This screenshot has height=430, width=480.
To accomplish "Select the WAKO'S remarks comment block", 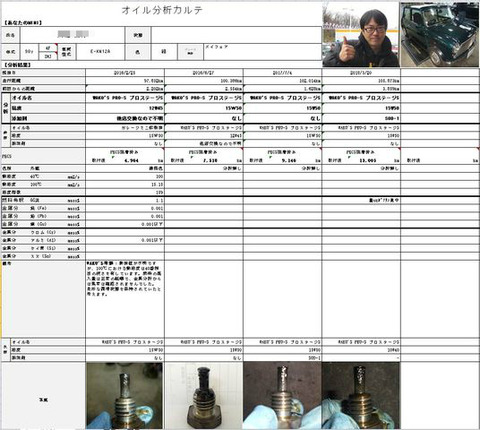I will [125, 279].
